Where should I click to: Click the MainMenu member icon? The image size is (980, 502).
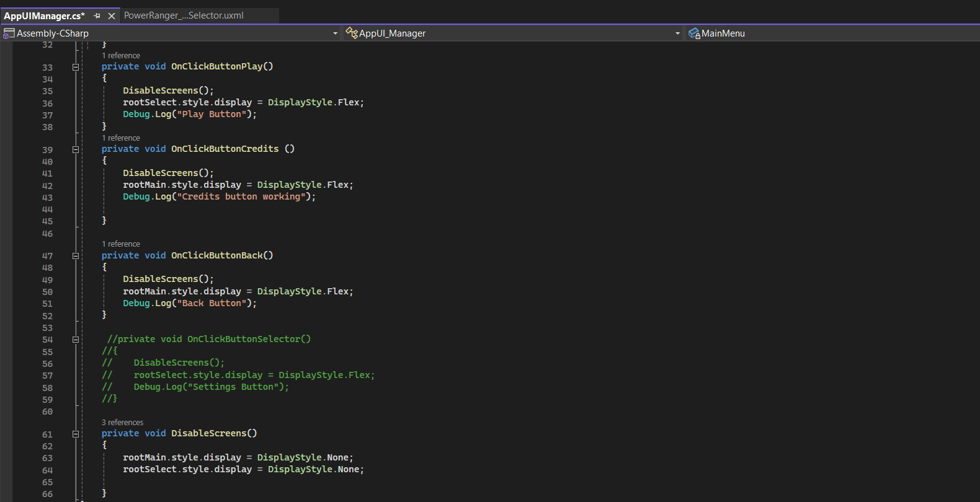coord(694,33)
